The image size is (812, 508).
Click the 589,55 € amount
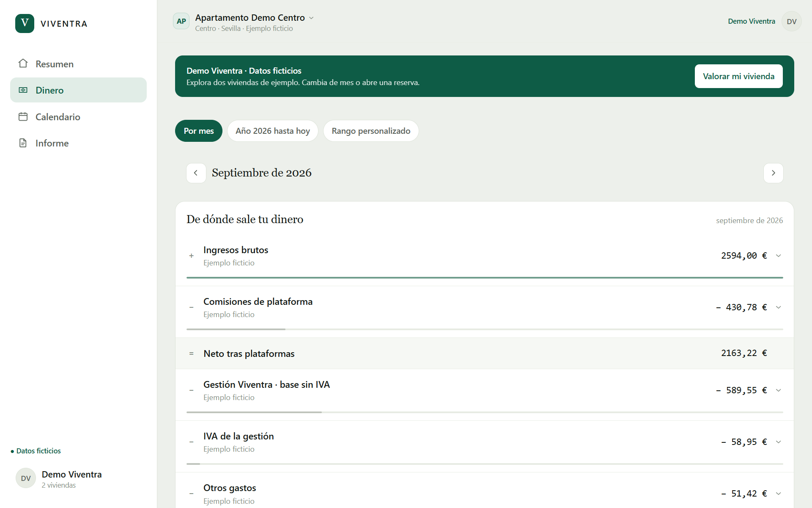point(741,390)
